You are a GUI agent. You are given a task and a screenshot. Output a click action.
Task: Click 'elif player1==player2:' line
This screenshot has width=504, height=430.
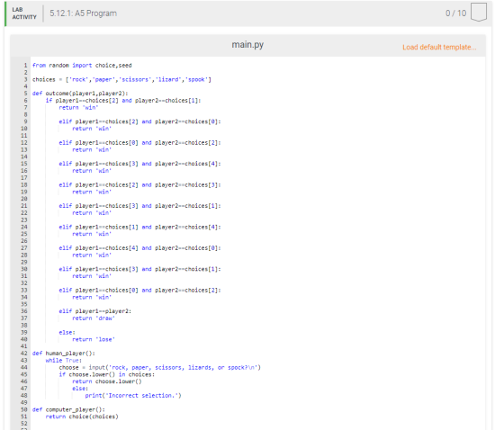pyautogui.click(x=95, y=311)
